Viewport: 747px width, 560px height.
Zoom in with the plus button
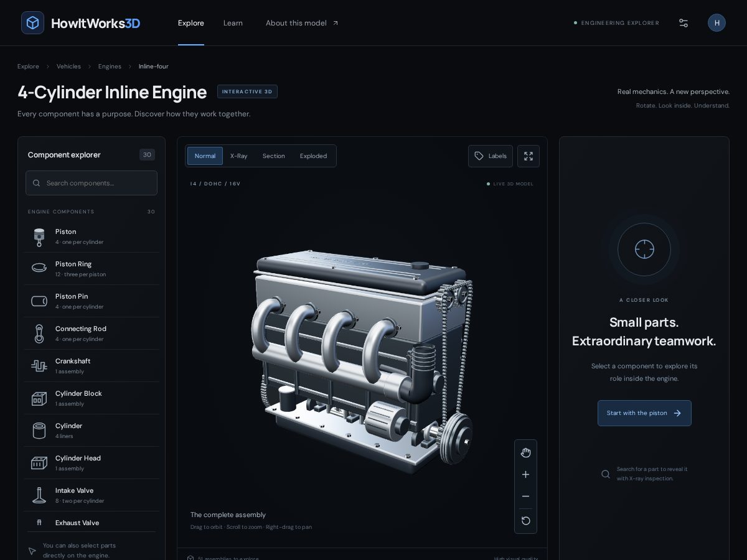[x=525, y=475]
